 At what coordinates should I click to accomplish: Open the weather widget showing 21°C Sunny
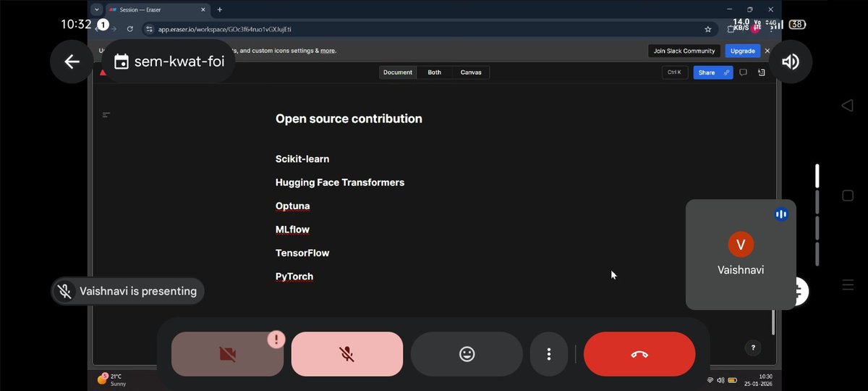point(112,379)
